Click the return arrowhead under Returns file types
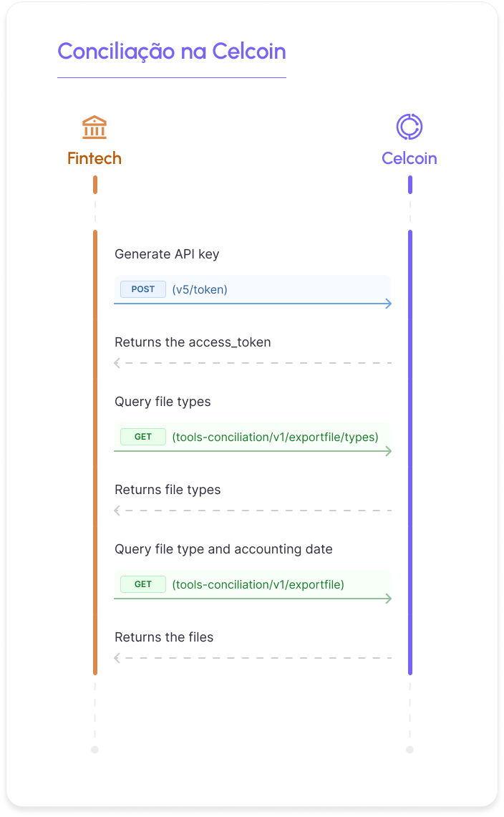The image size is (504, 817). pyautogui.click(x=117, y=511)
